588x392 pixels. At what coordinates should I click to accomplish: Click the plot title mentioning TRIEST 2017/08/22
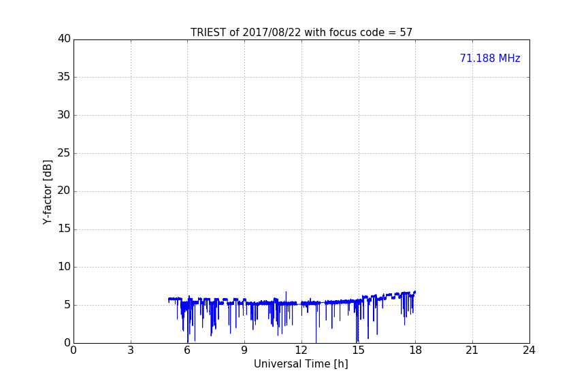(x=301, y=33)
